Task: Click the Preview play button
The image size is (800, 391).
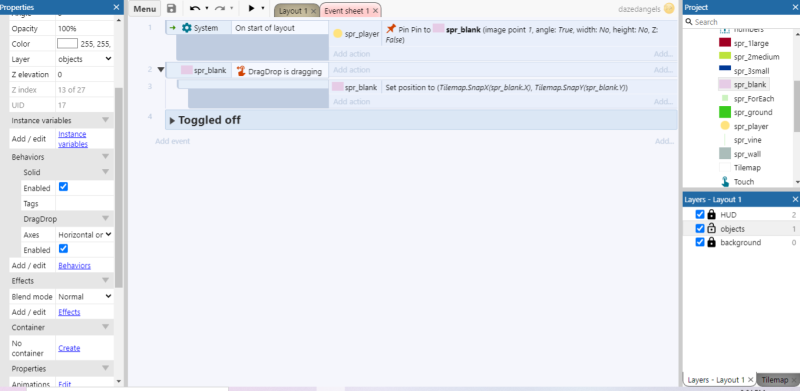Action: click(x=251, y=9)
